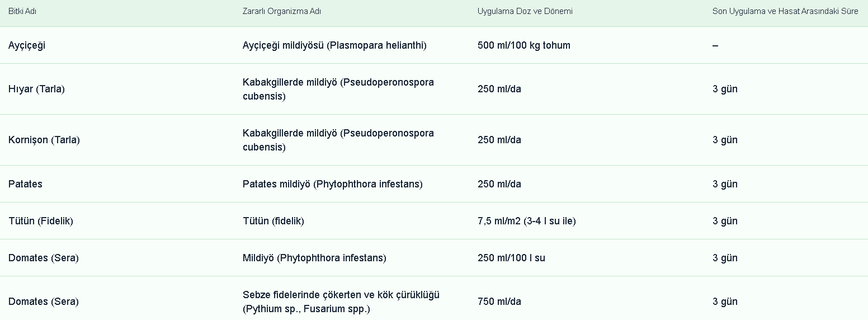Select the "500 ml/100 kg tohum" dose
The height and width of the screenshot is (320, 868).
524,45
